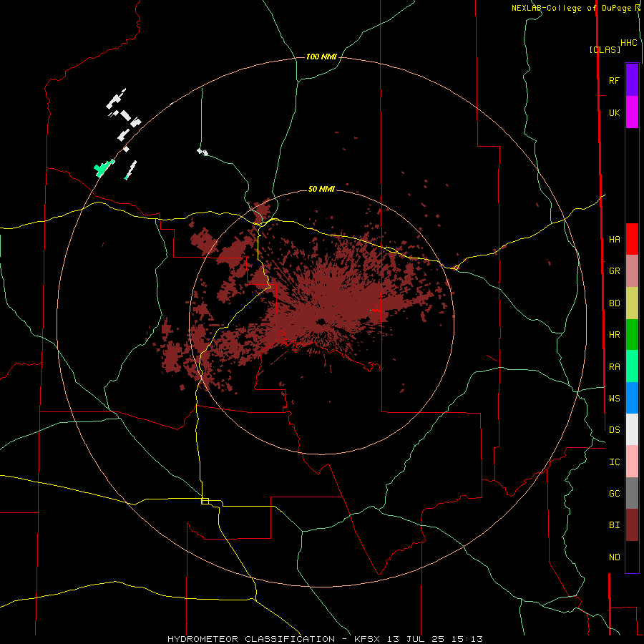Click the ND black legend swatch

pyautogui.click(x=632, y=557)
